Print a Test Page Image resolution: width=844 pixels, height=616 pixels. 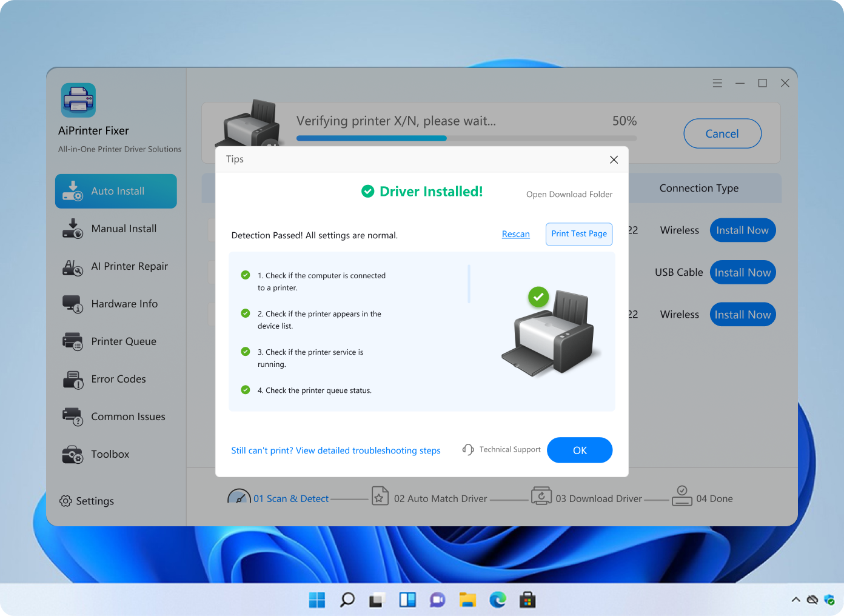pos(578,234)
